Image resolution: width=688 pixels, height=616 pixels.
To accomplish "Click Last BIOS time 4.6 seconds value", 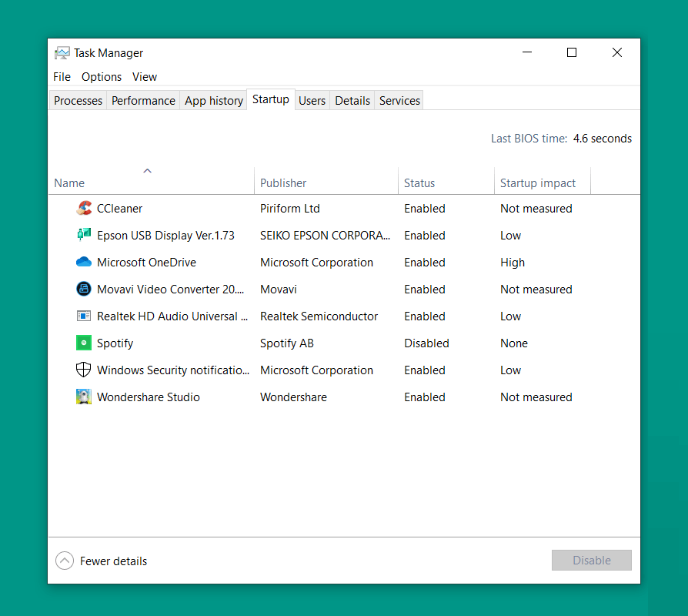I will [x=603, y=139].
